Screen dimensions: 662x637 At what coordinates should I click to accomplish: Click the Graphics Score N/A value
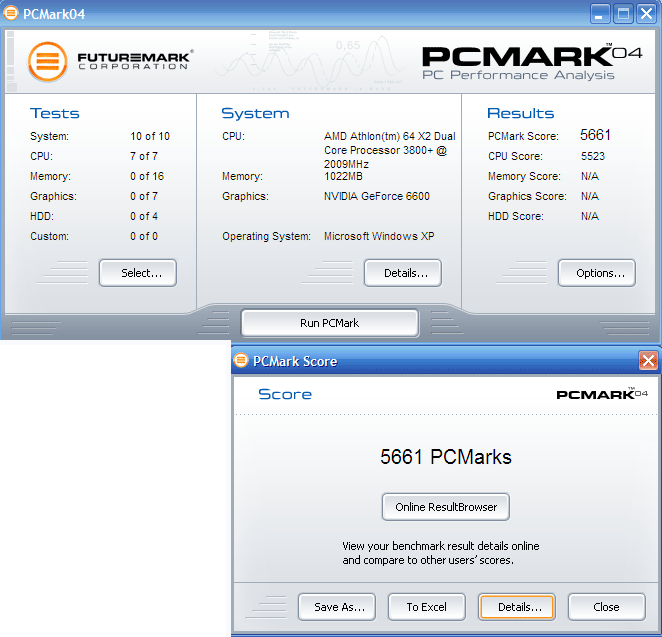click(590, 196)
